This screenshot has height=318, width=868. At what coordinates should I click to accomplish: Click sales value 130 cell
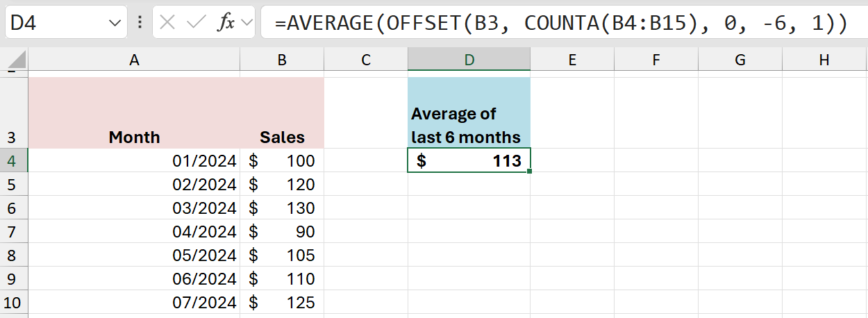click(x=282, y=208)
